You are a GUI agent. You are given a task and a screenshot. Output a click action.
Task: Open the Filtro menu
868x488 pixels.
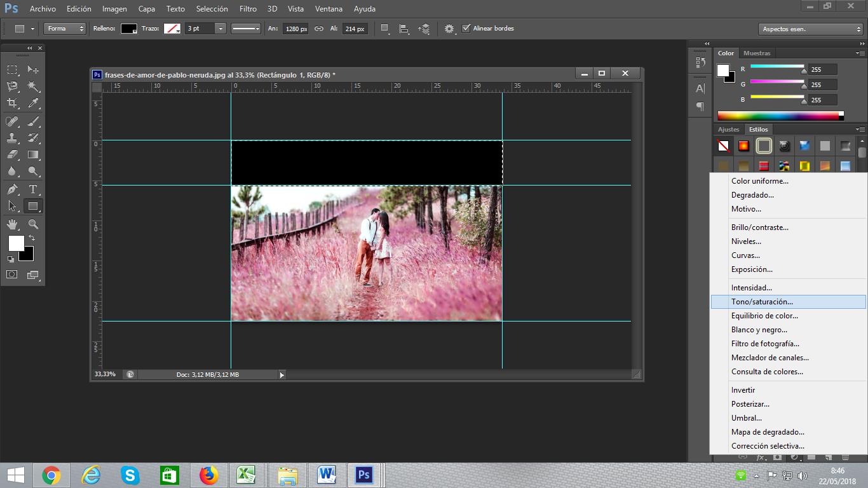[x=248, y=9]
